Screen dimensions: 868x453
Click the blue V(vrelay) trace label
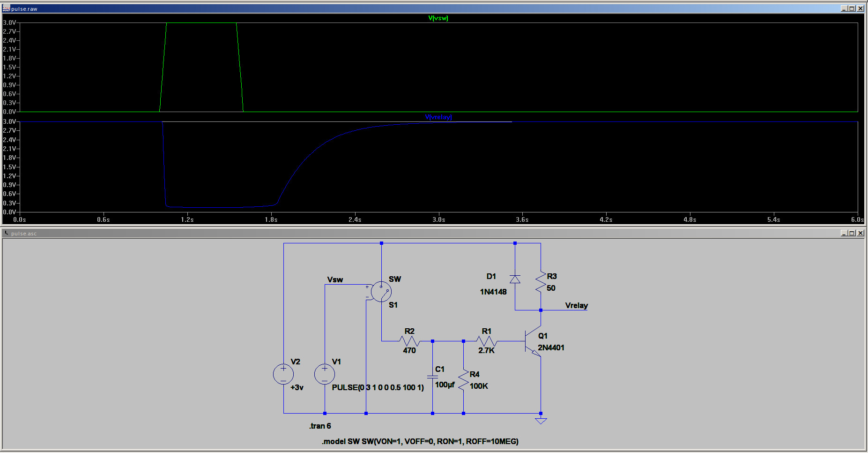point(438,117)
